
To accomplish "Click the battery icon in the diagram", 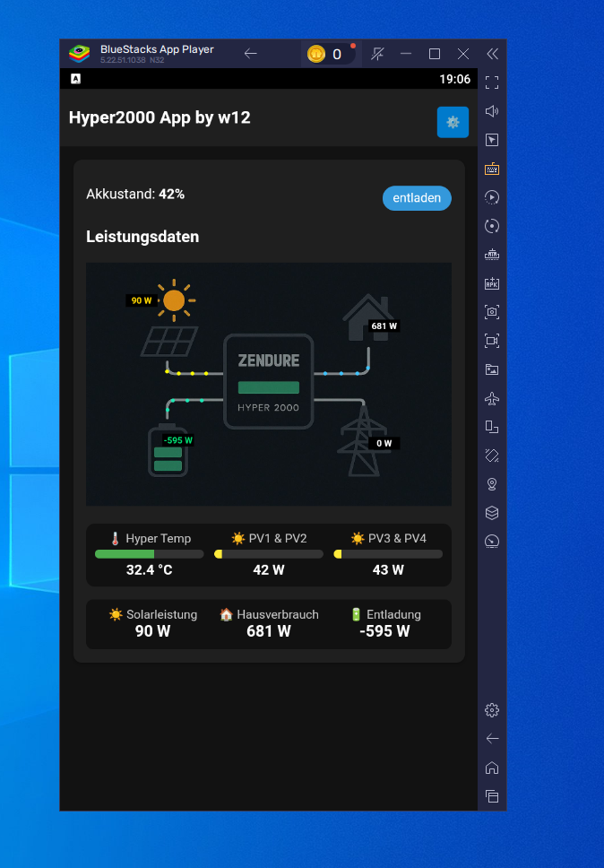I will coord(168,450).
